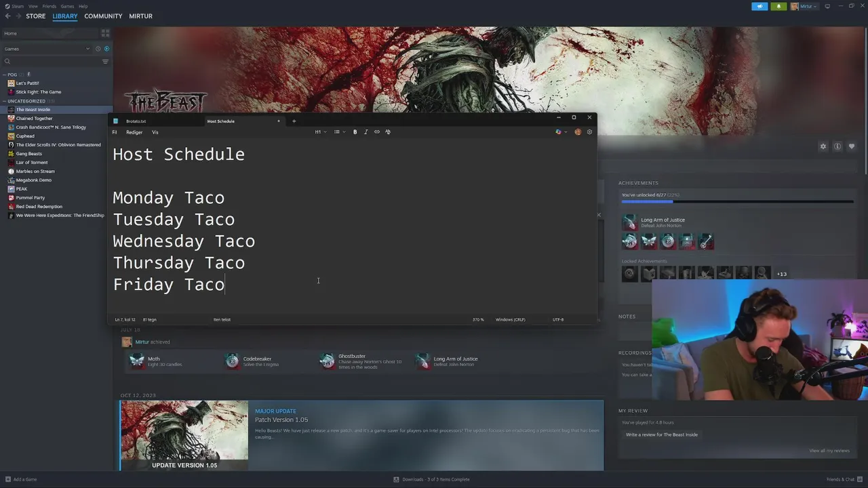Open Notepad settings gear

589,132
